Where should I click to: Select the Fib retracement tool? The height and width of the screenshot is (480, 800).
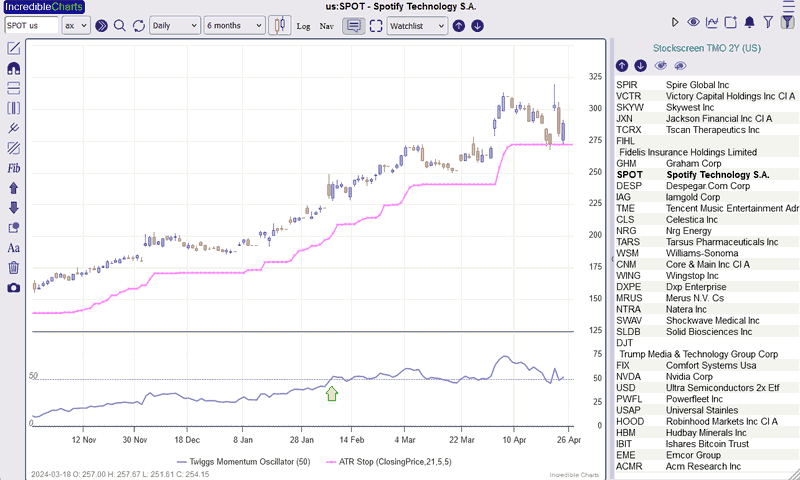(x=14, y=168)
